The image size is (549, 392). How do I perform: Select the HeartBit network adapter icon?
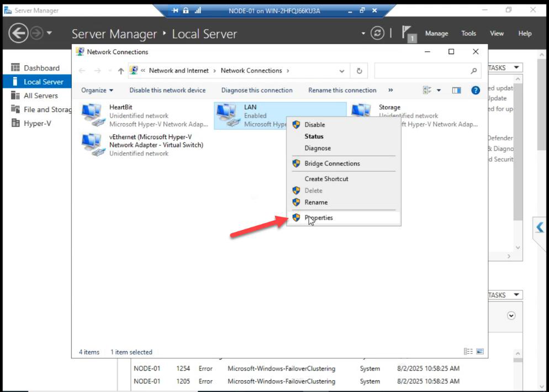coord(93,115)
